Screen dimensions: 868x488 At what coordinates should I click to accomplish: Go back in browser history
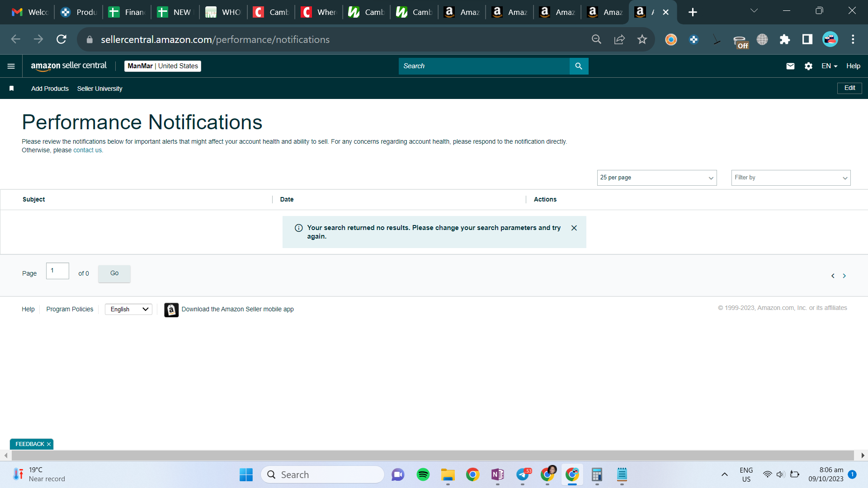[16, 39]
